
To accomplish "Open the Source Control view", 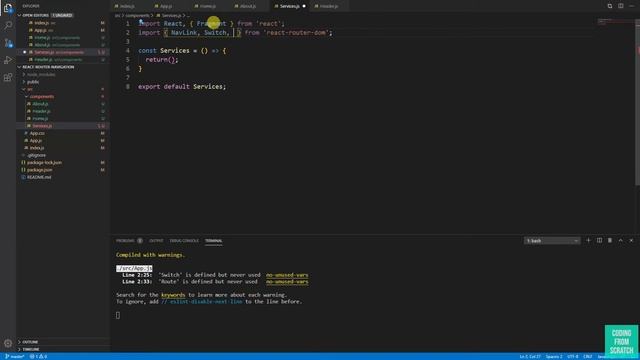I will [8, 43].
